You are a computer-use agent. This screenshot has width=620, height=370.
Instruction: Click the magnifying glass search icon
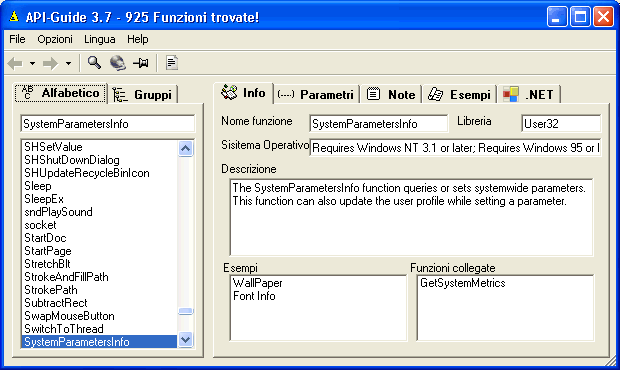tap(94, 62)
